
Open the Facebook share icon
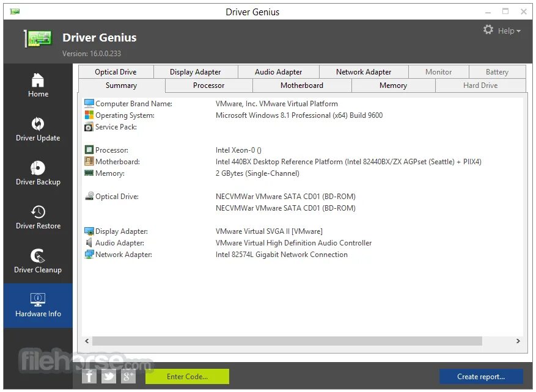(x=89, y=377)
